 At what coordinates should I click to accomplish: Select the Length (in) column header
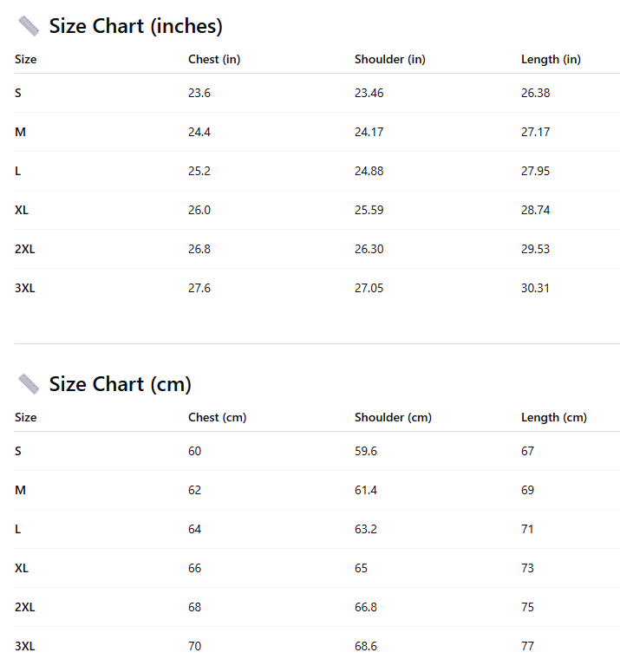pyautogui.click(x=551, y=60)
